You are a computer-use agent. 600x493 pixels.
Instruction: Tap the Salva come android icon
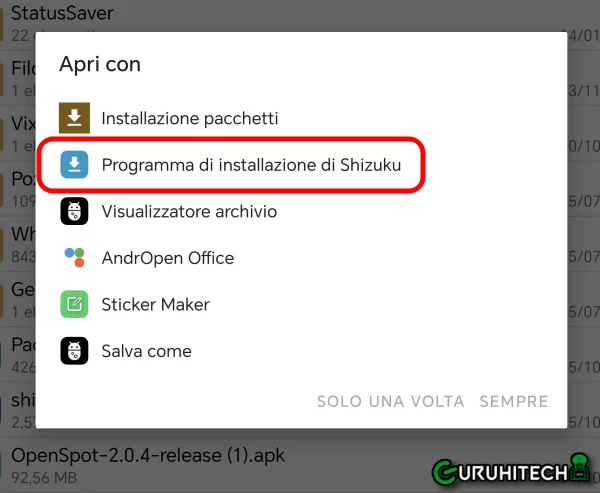(74, 351)
